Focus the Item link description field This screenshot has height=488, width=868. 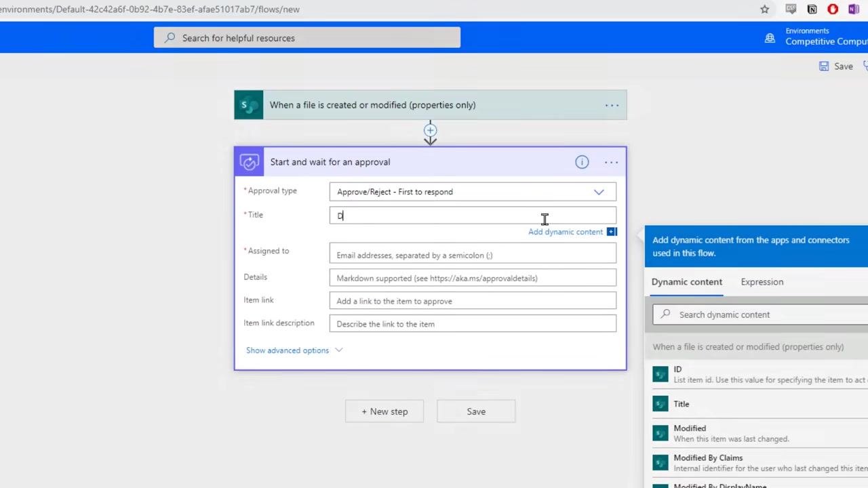pos(473,324)
